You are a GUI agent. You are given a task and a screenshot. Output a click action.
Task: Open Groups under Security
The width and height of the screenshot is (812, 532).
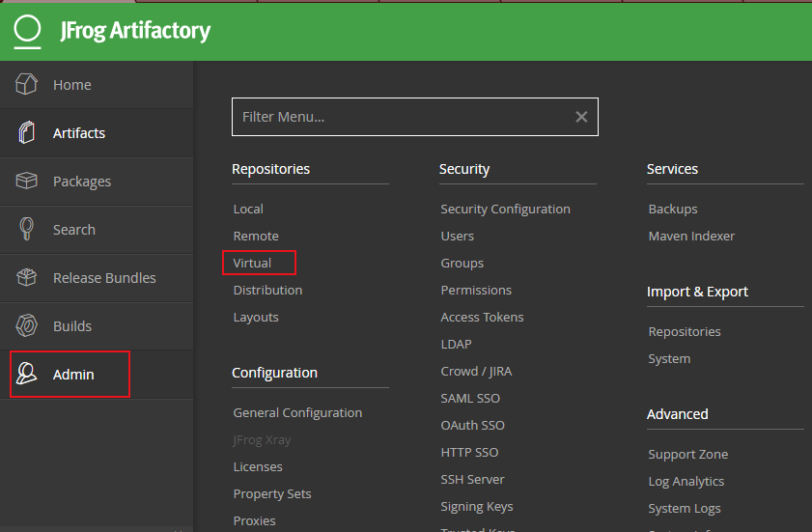462,264
